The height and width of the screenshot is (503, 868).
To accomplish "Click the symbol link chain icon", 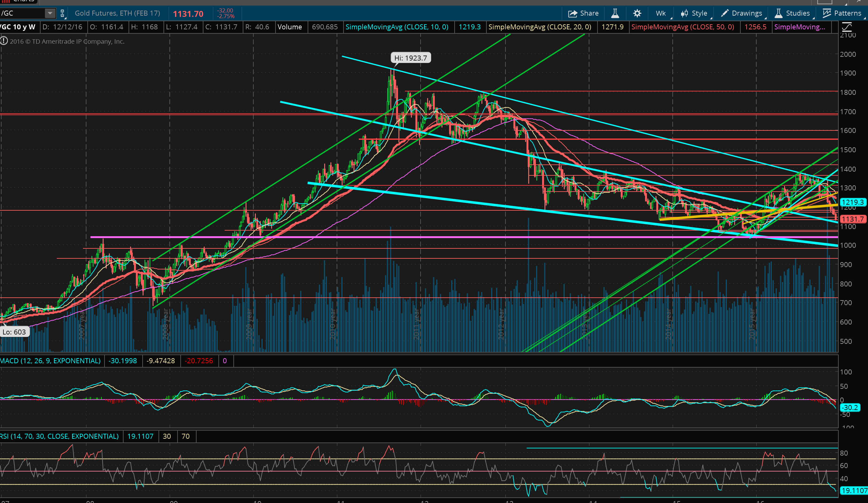I will [62, 13].
